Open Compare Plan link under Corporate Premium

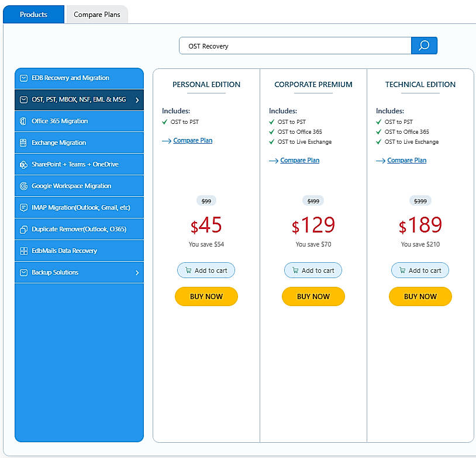(x=299, y=160)
